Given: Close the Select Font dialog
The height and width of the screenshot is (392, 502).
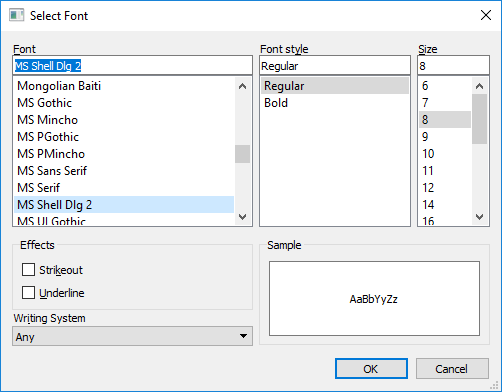Looking at the screenshot, I should pos(486,15).
